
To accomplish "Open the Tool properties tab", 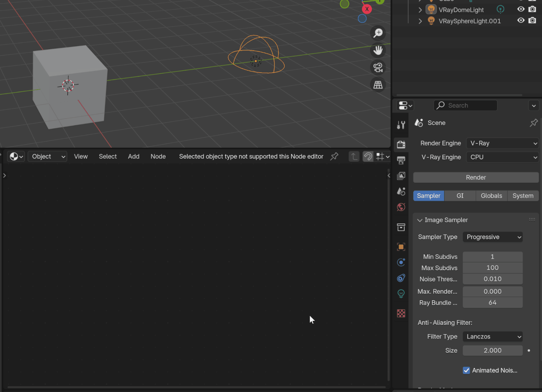I will pos(401,125).
